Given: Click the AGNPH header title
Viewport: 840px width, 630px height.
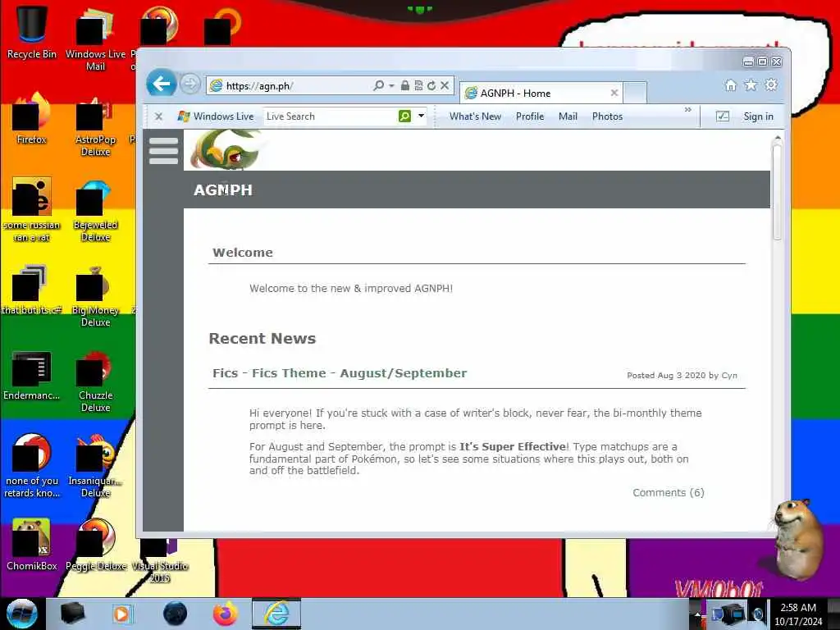Looking at the screenshot, I should click(223, 189).
